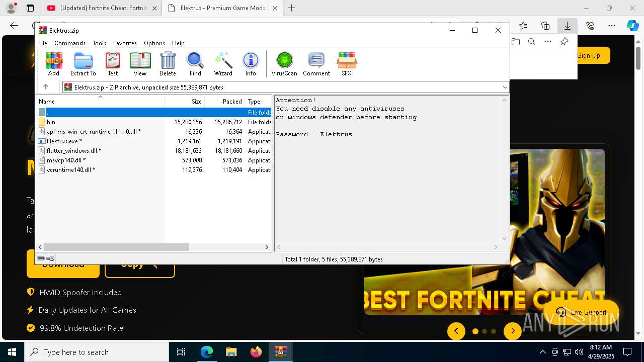Open File Explorer from the taskbar
The height and width of the screenshot is (362, 644).
click(231, 352)
